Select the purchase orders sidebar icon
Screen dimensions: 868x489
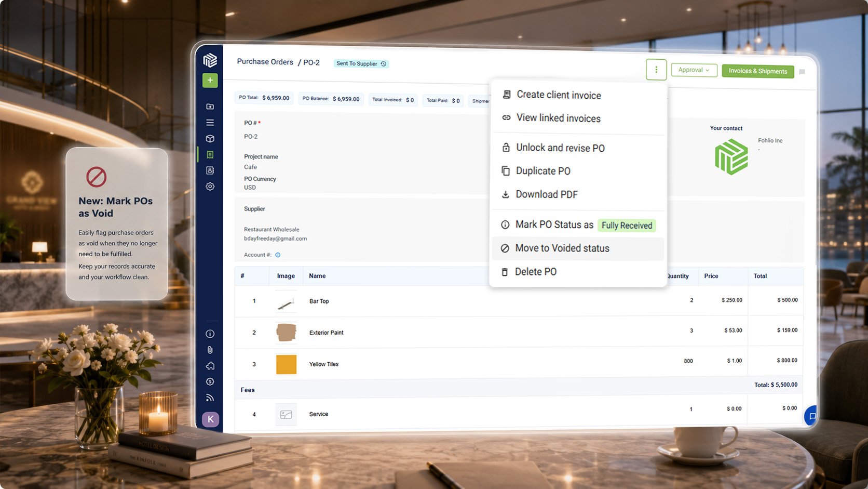coord(210,155)
